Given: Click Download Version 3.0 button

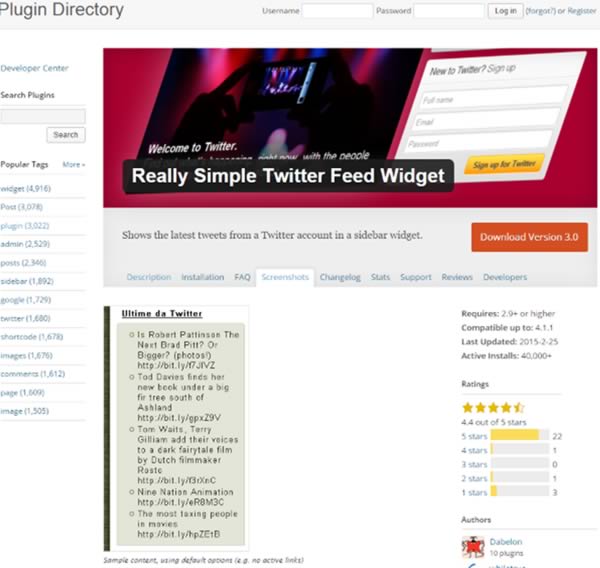Looking at the screenshot, I should [x=530, y=237].
